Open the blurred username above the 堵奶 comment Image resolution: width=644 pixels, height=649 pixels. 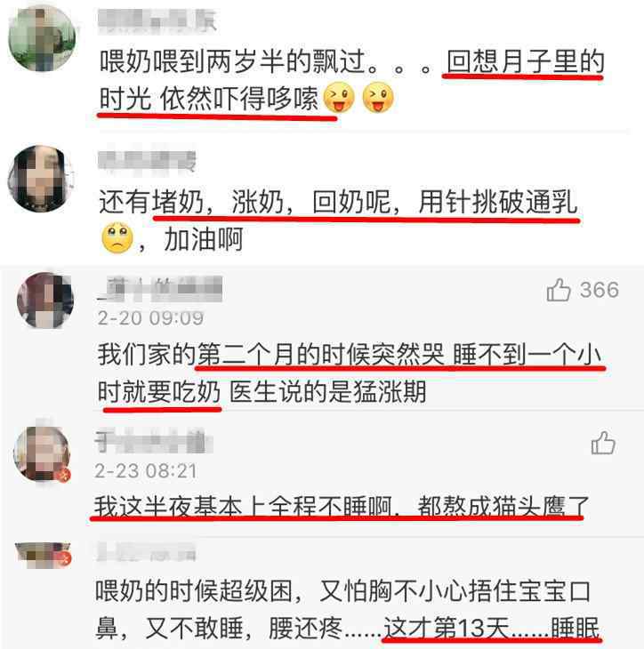click(147, 161)
